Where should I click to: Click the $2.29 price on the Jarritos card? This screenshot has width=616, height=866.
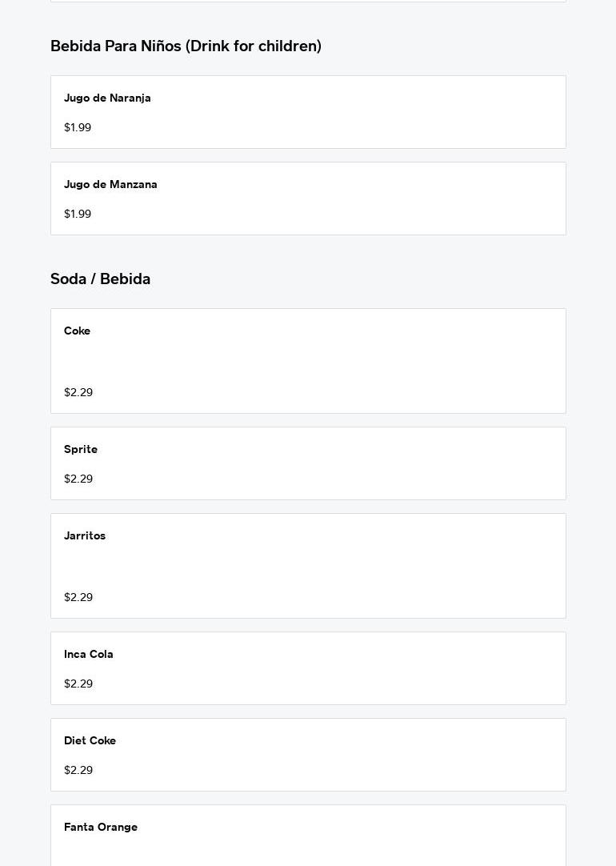coord(78,598)
